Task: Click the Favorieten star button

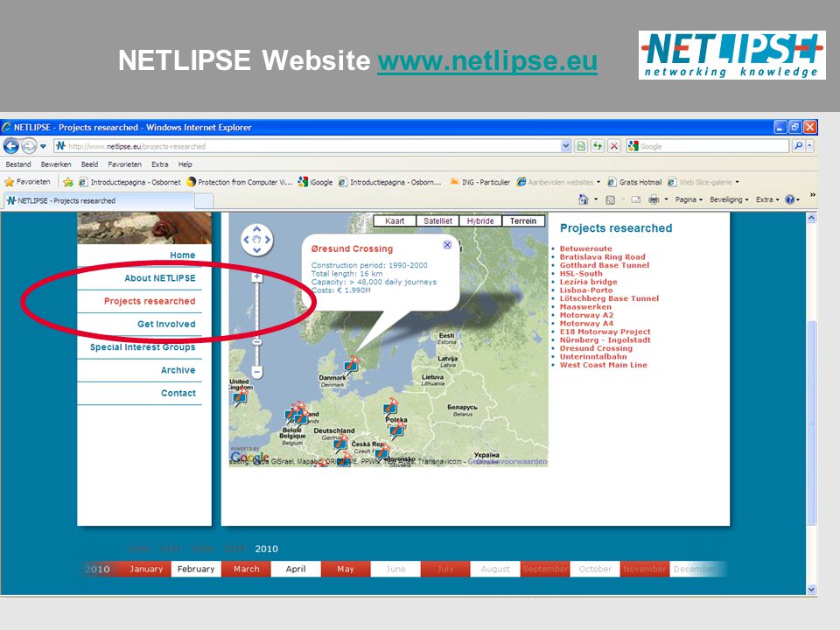Action: click(x=27, y=182)
